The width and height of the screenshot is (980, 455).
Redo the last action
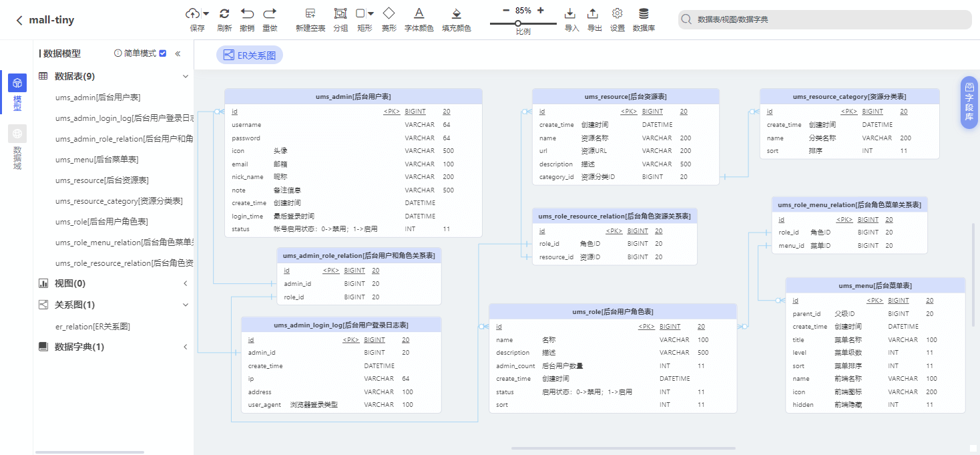click(x=270, y=13)
